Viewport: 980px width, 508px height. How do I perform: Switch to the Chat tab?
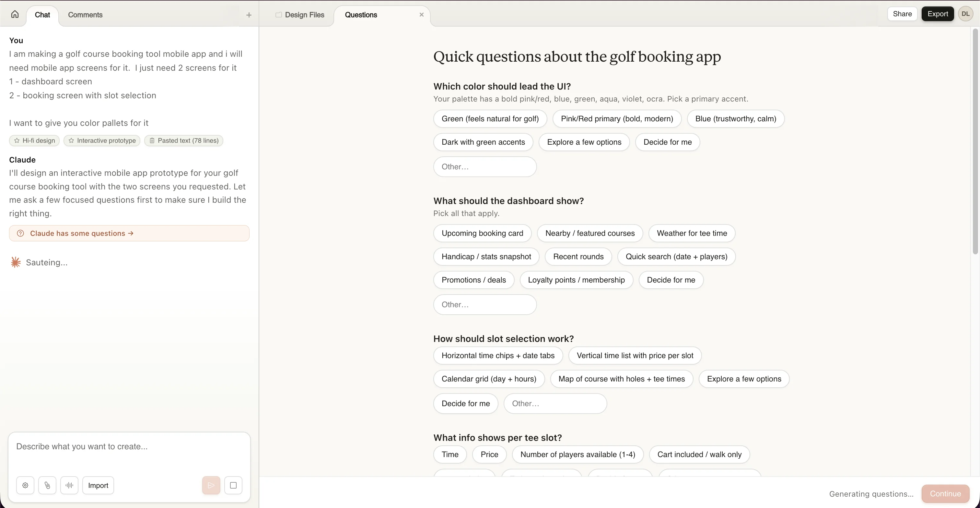42,15
